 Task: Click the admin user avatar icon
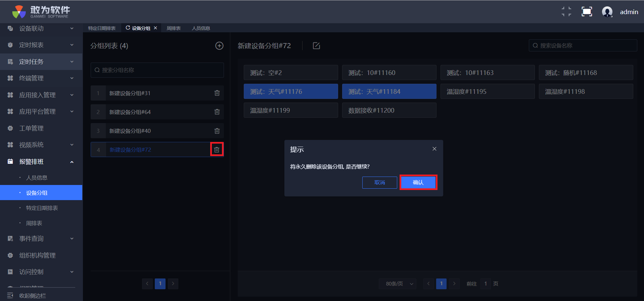607,12
